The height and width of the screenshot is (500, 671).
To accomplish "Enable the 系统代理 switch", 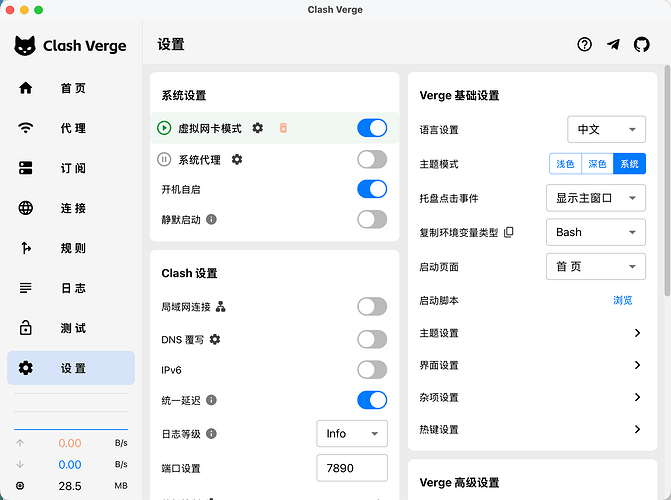I will coord(372,159).
